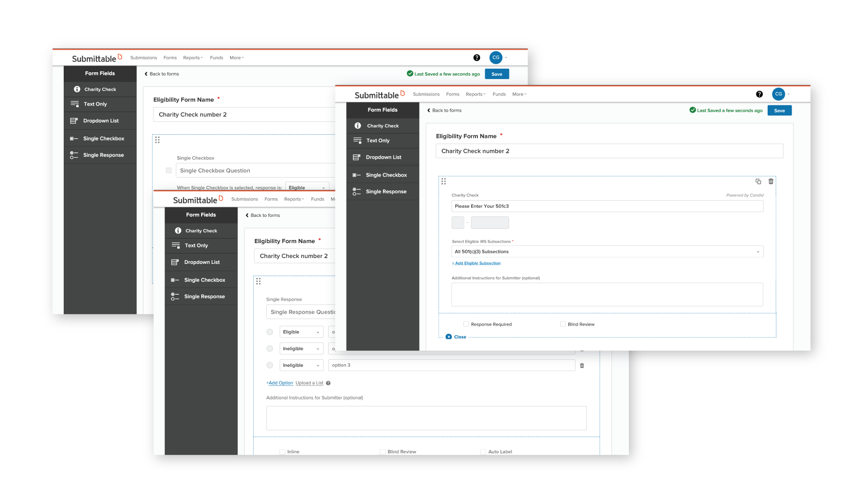Click the help icon next to Upload a List
The image size is (868, 488).
click(328, 383)
